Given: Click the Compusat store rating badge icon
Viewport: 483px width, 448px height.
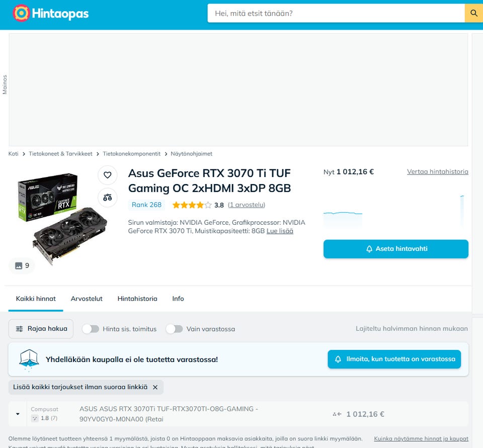Looking at the screenshot, I should (35, 418).
